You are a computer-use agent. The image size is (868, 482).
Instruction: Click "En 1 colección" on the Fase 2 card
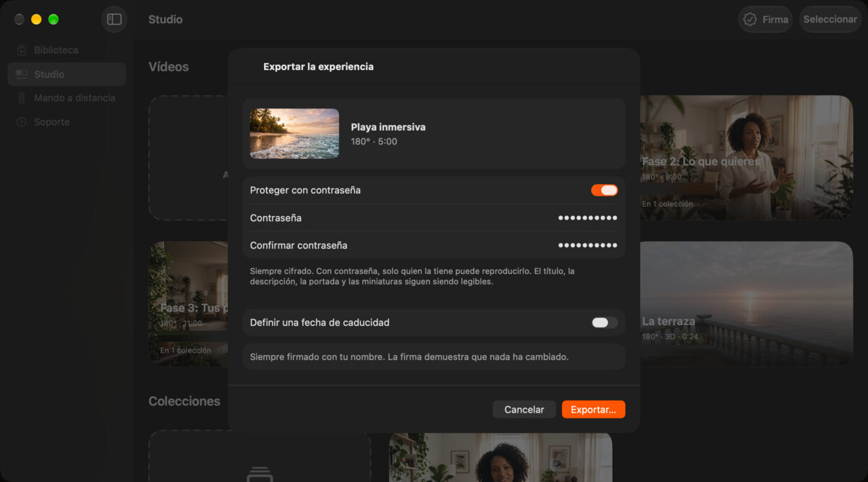tap(668, 204)
